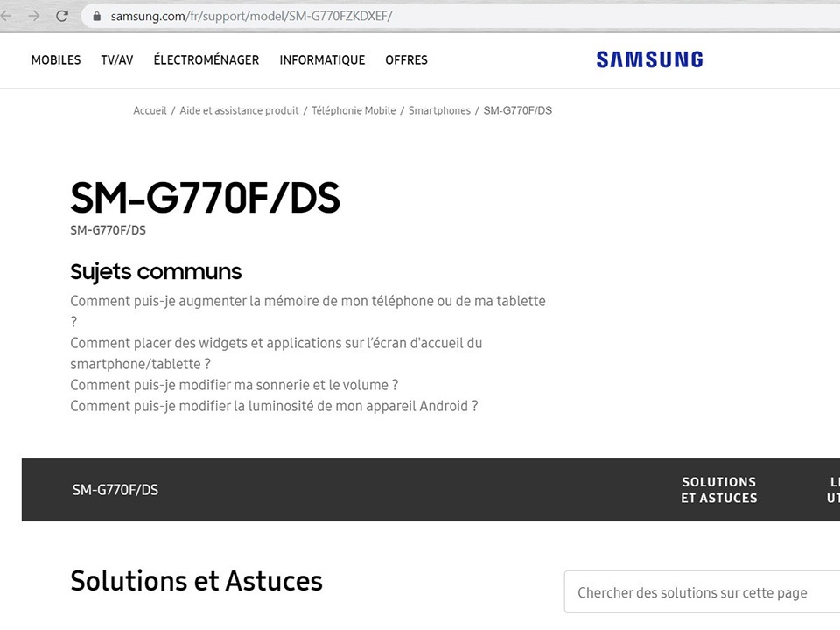
Task: Click small SM-G770F/DS subtitle under title
Action: (108, 230)
